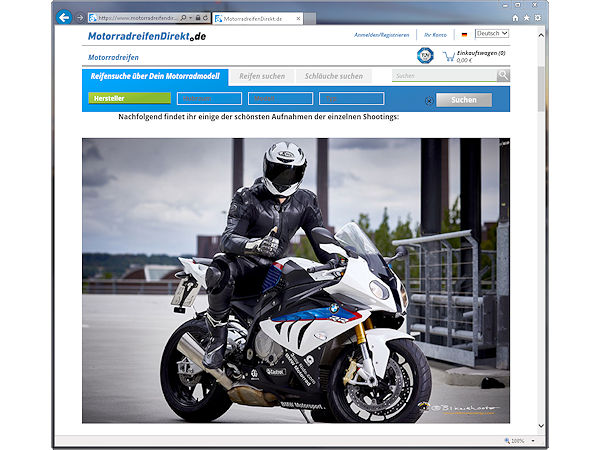Click the site Suchen search field
The image size is (600, 450).
(x=444, y=76)
